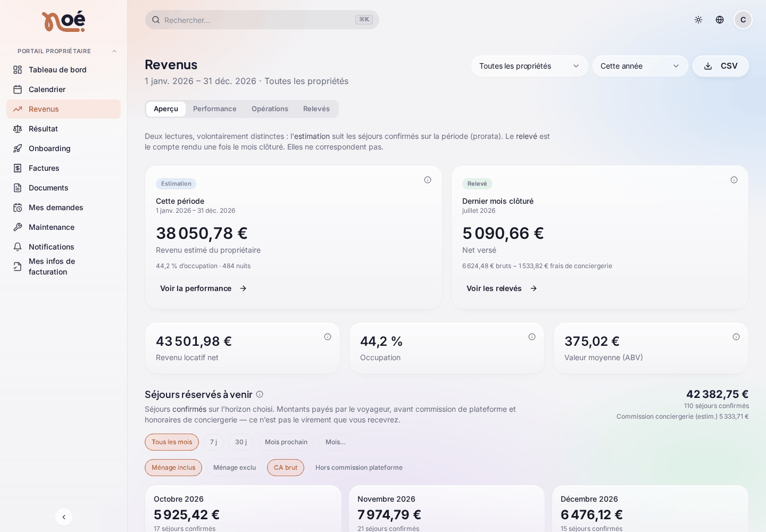Show info for the Estimation card
This screenshot has width=766, height=532.
click(x=428, y=180)
